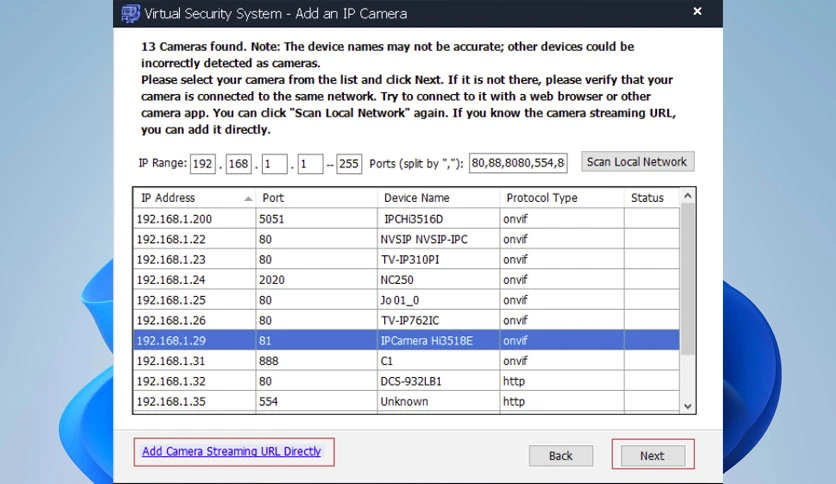This screenshot has width=836, height=484.
Task: Sort the list by Device Name column
Action: pyautogui.click(x=438, y=198)
